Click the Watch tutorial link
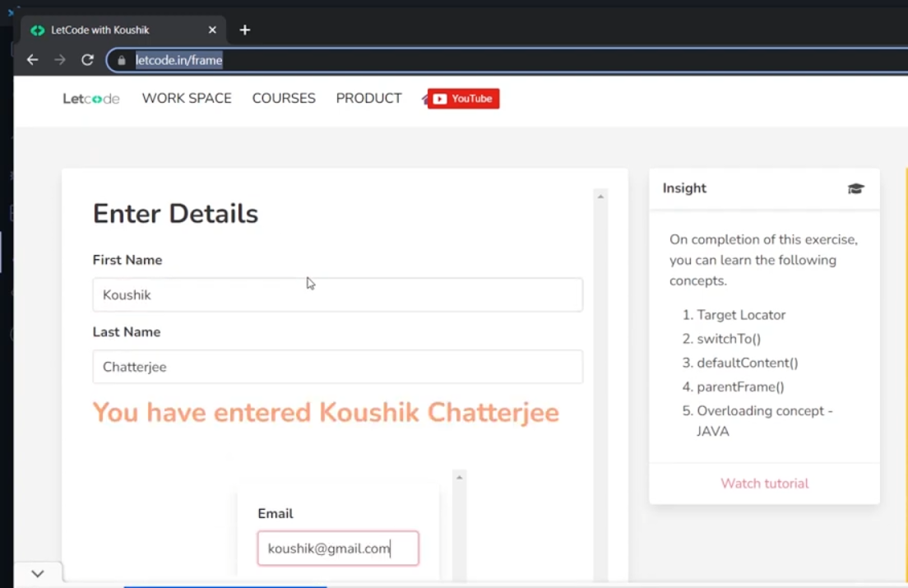Viewport: 908px width, 588px height. [764, 484]
